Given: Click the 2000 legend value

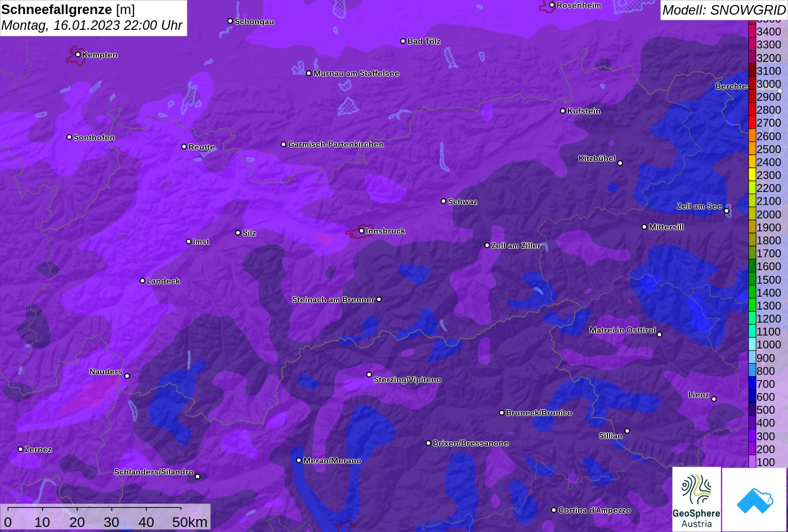Looking at the screenshot, I should (769, 214).
